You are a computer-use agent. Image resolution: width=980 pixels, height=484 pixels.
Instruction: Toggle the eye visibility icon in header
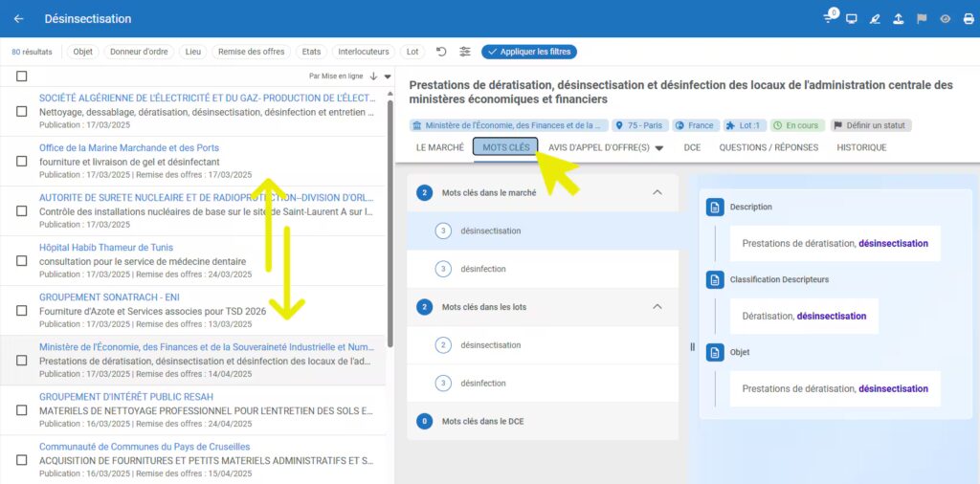coord(945,19)
